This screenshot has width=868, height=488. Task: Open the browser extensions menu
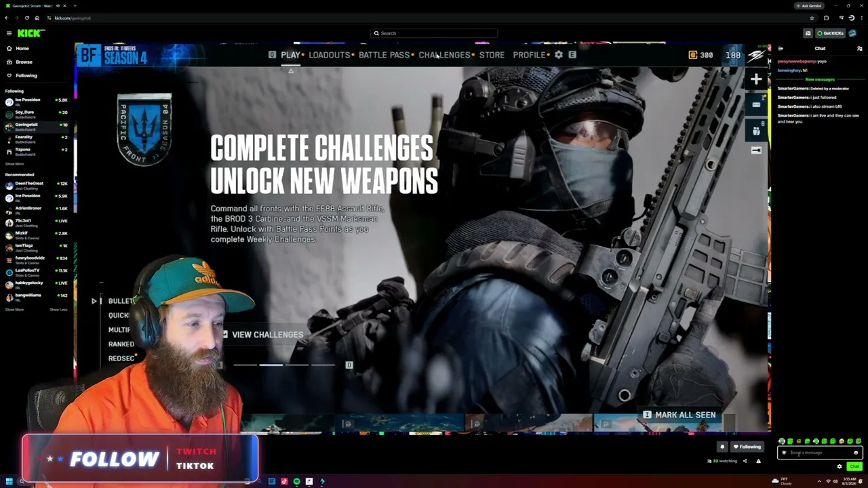pyautogui.click(x=826, y=18)
